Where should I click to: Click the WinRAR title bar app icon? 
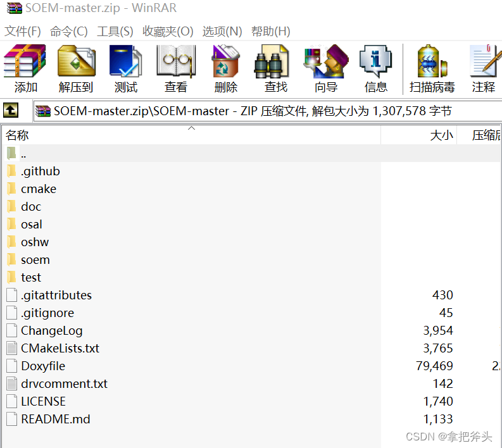pyautogui.click(x=15, y=8)
